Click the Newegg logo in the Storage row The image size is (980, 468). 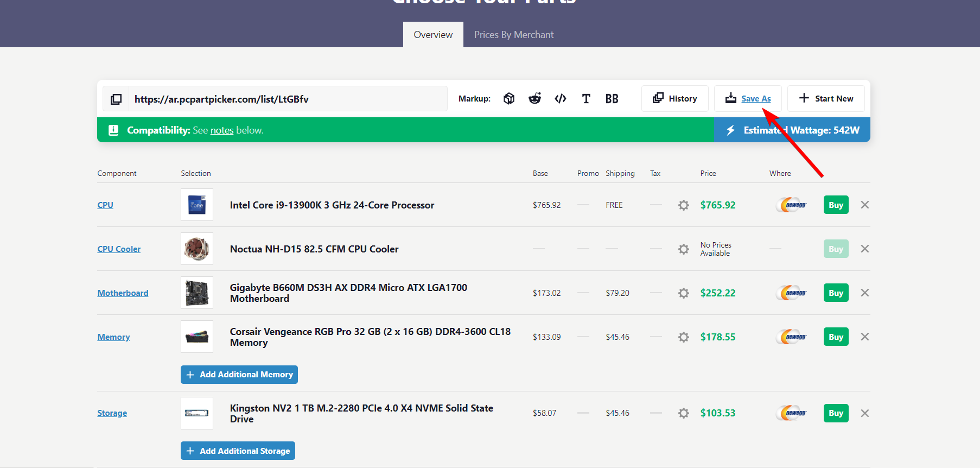point(792,413)
